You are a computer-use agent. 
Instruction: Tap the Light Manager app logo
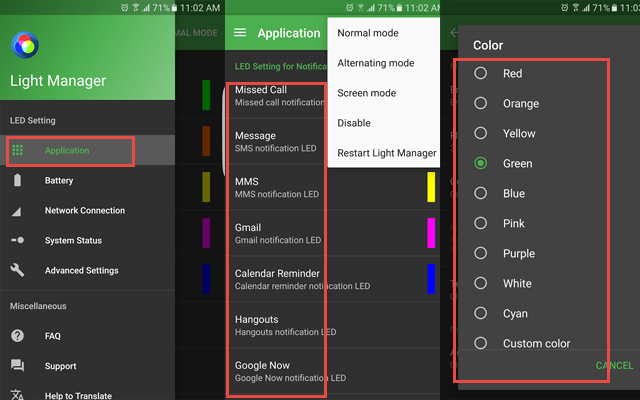[x=25, y=45]
